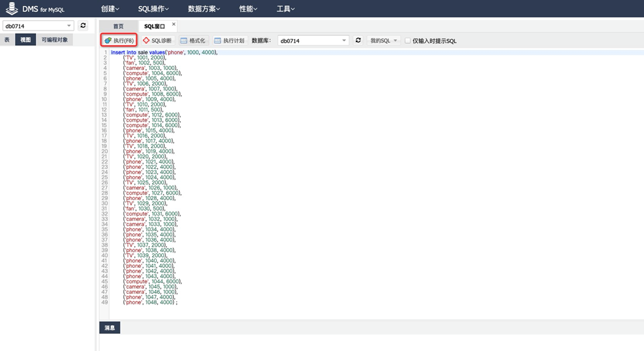Click the DMS for MySQL logo icon

(11, 8)
